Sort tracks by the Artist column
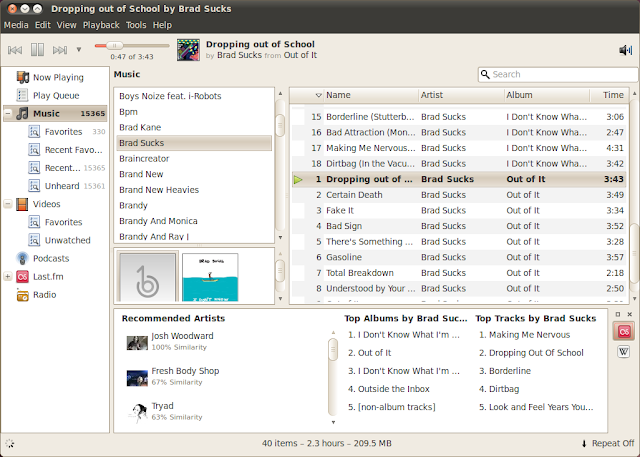 coord(461,95)
